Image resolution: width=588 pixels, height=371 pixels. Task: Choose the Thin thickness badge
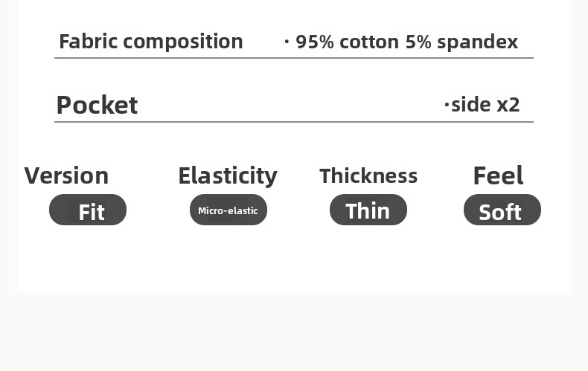point(368,210)
